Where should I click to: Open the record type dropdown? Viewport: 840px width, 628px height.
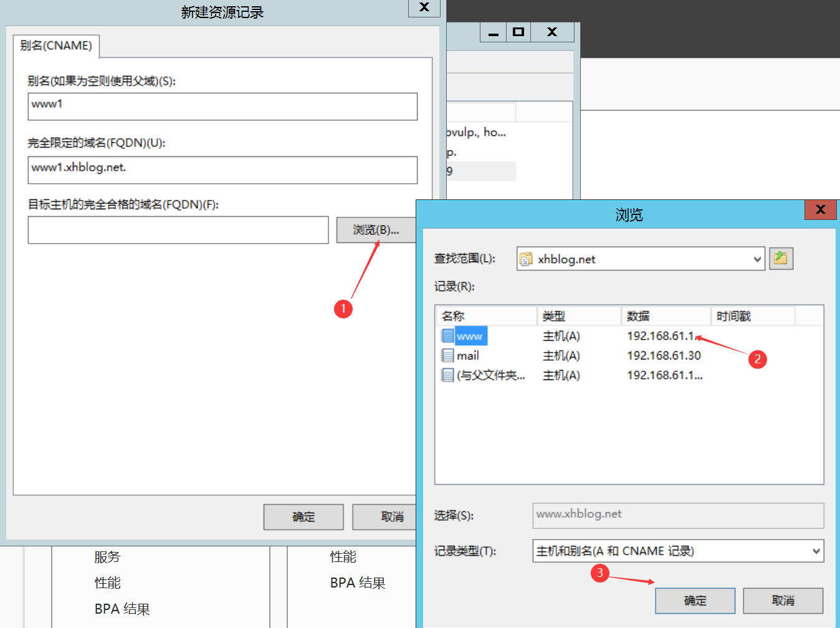click(816, 551)
